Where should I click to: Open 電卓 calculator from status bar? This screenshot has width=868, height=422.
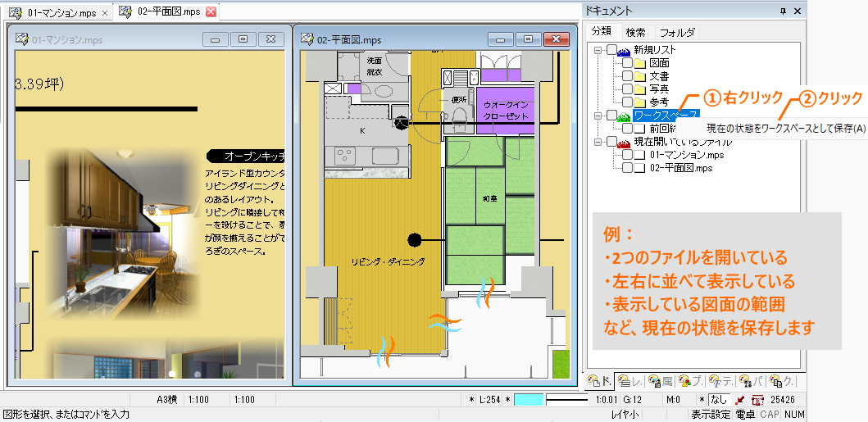click(x=744, y=415)
